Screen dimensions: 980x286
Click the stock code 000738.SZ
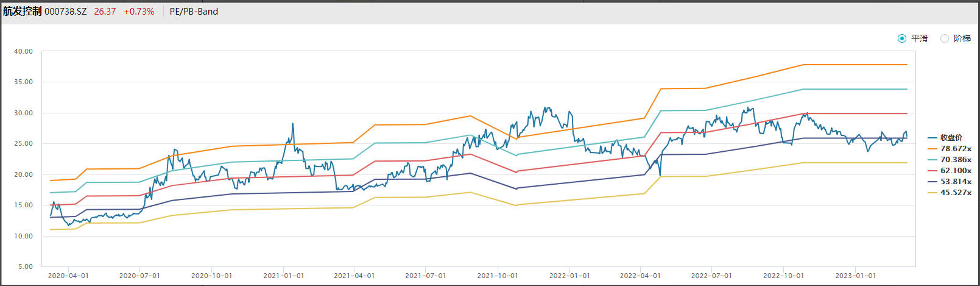66,12
